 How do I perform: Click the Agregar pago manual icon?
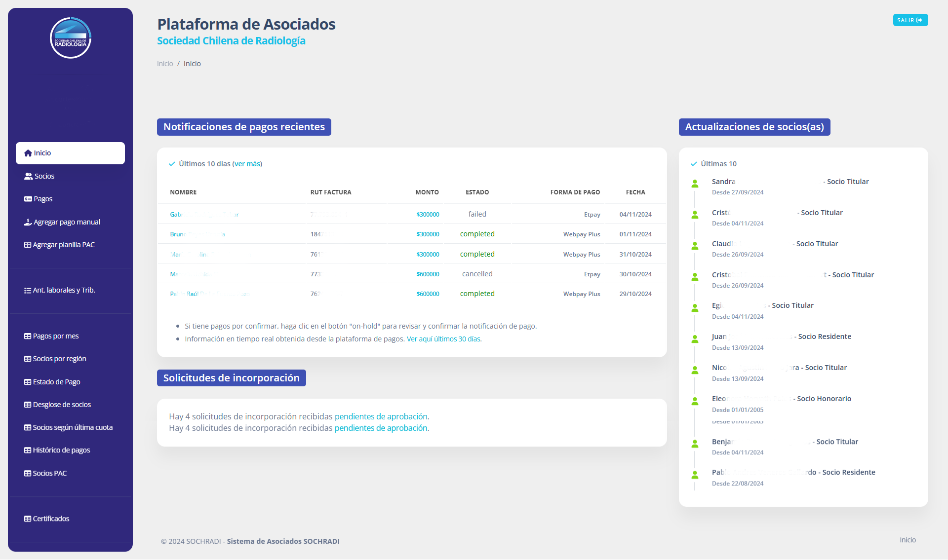tap(28, 222)
